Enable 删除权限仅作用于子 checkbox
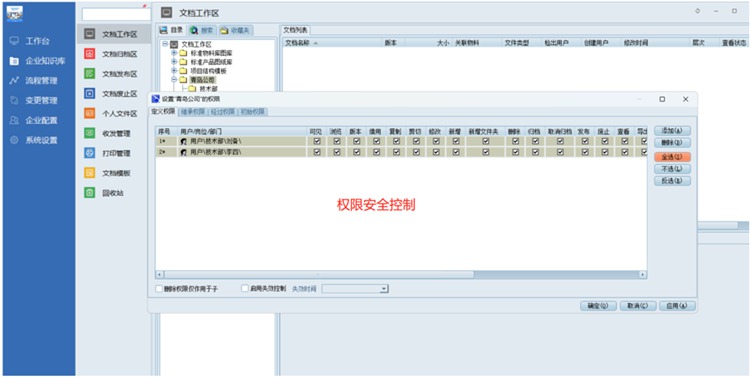Image resolution: width=750 pixels, height=378 pixels. coord(159,289)
